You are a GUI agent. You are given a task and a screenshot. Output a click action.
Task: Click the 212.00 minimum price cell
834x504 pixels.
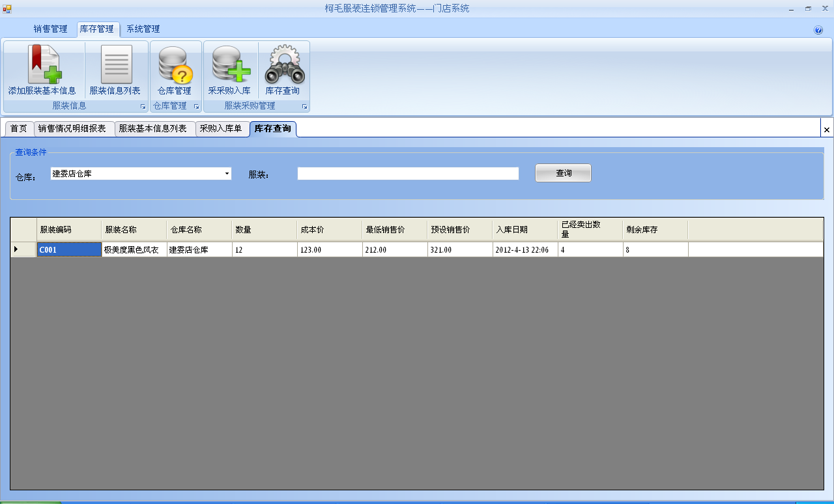tap(395, 249)
